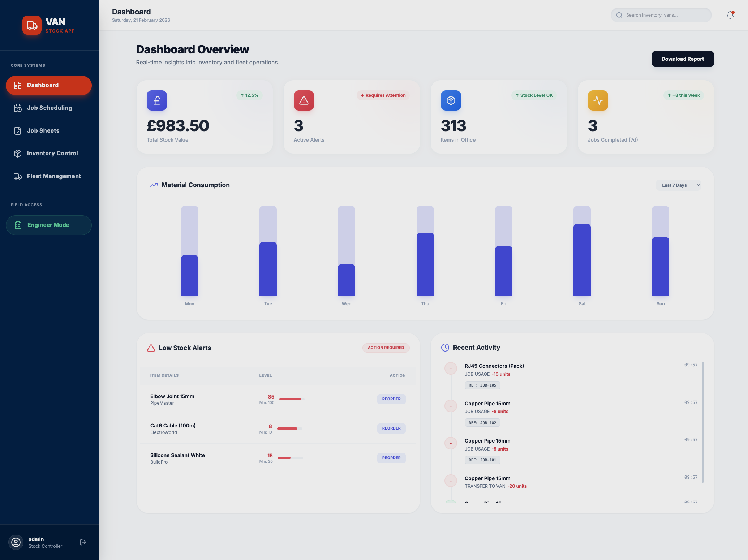Reorder the Cat6 Cable (100m)
This screenshot has width=748, height=560.
pyautogui.click(x=391, y=428)
